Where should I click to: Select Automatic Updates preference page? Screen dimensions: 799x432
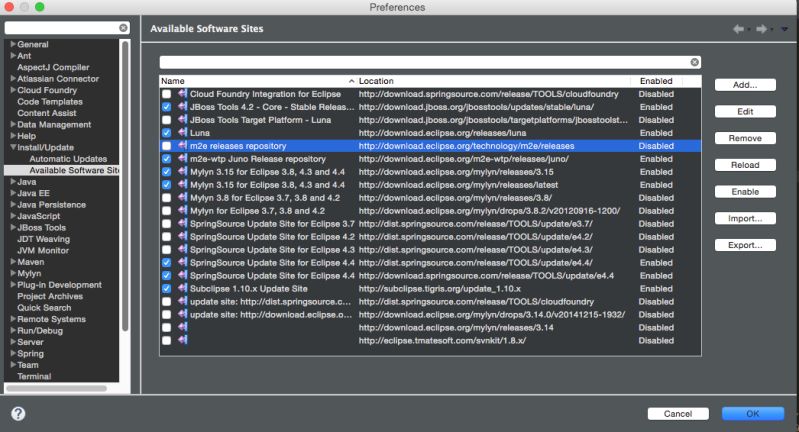coord(68,159)
